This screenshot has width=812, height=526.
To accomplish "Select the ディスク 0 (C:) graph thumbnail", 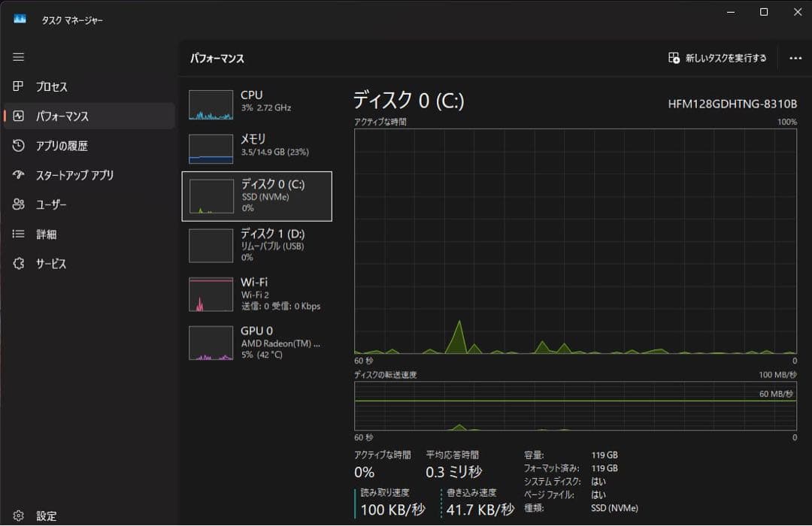I will [211, 196].
